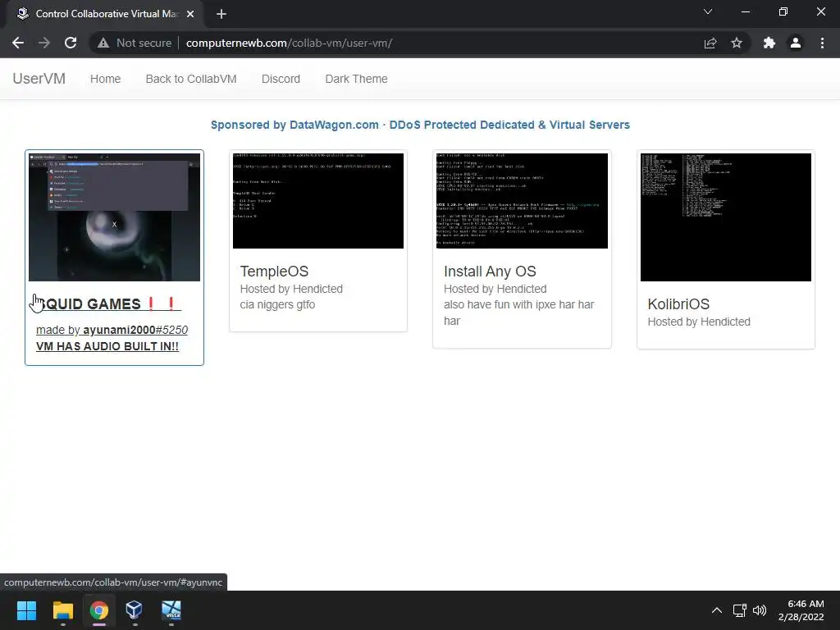
Task: Open the Windows Start button
Action: 26,610
